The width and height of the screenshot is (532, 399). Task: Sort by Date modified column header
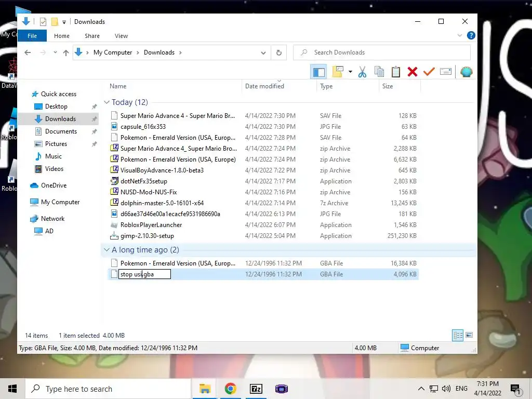click(264, 86)
